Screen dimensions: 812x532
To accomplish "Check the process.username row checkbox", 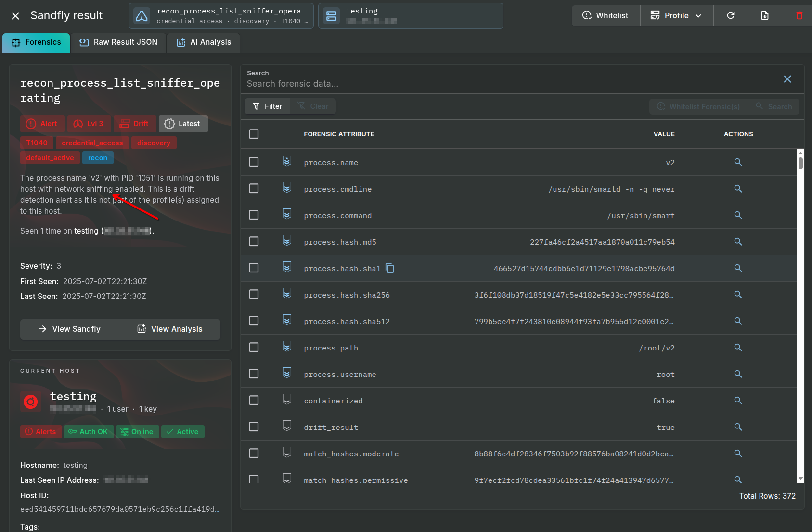I will pyautogui.click(x=254, y=374).
